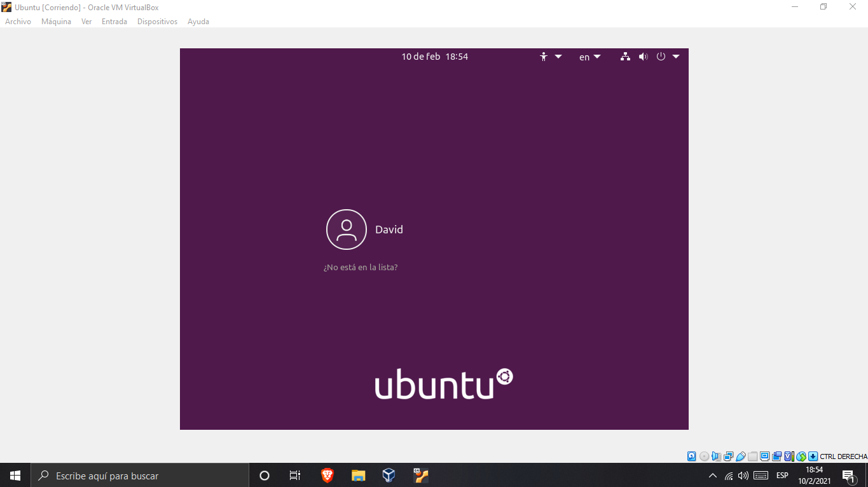Click the touch keyboard tray icon
Image resolution: width=868 pixels, height=487 pixels.
click(x=761, y=476)
